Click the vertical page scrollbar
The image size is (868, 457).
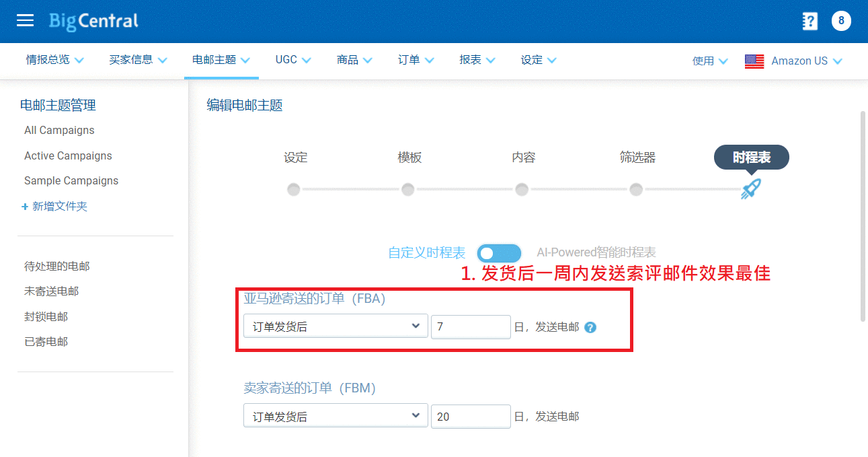[x=863, y=215]
